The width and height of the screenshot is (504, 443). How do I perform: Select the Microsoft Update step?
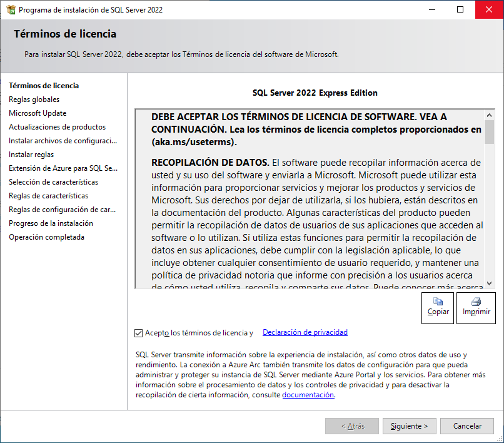pos(38,113)
